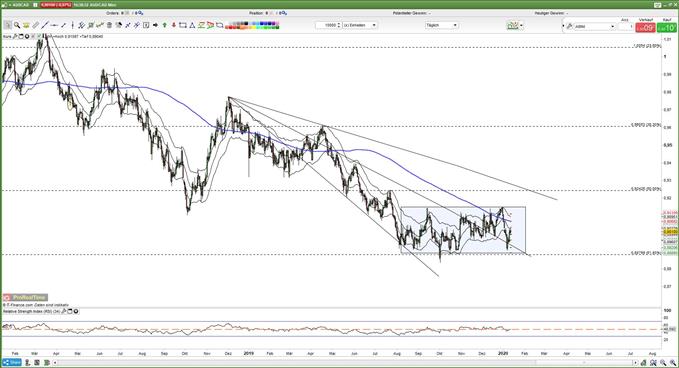Screen dimensions: 679x368
Task: Select the rectangle drawing tool
Action: tap(183, 25)
